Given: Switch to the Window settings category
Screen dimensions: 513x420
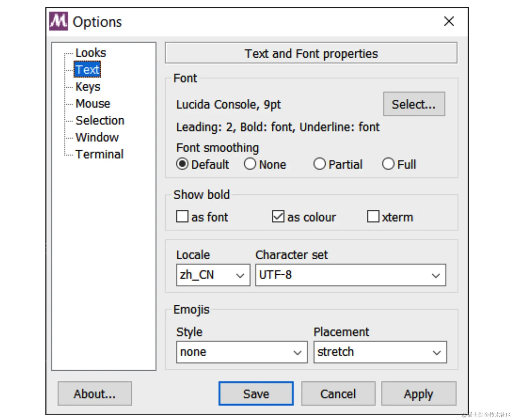Looking at the screenshot, I should pos(97,137).
